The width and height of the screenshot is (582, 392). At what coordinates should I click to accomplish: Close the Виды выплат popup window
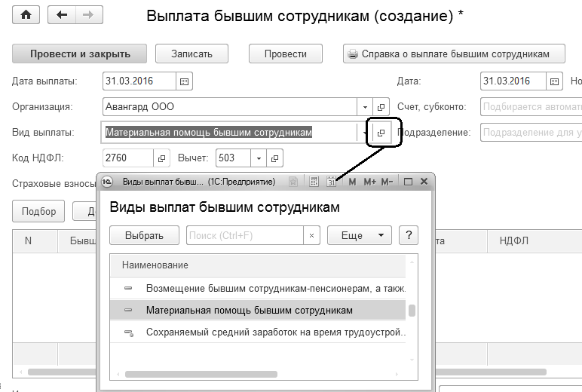point(424,182)
